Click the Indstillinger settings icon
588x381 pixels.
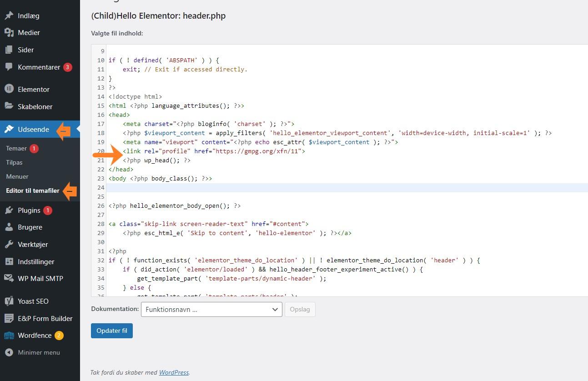pyautogui.click(x=9, y=261)
